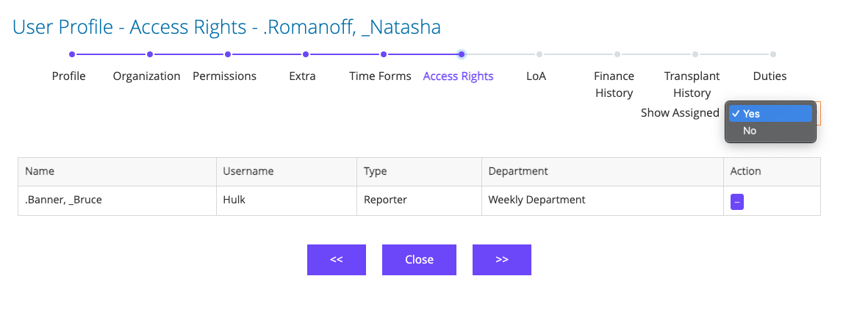Select the Reporter type cell
Screen dimensions: 868x323
[x=419, y=200]
